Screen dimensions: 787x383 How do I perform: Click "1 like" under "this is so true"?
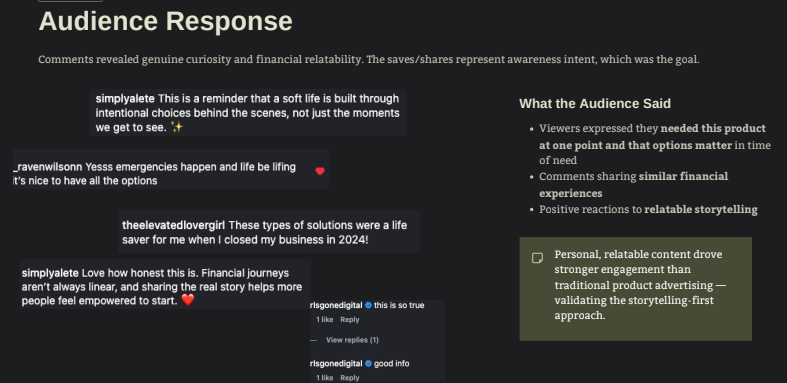point(324,319)
